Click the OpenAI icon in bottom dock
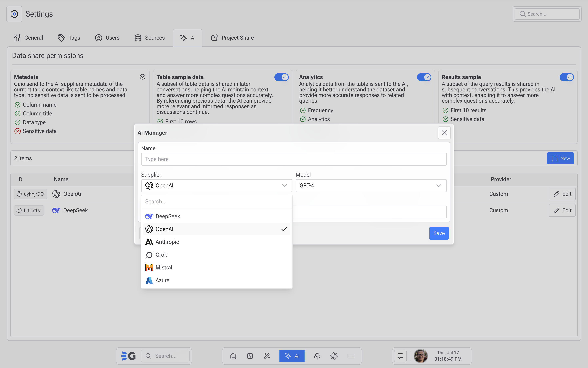The height and width of the screenshot is (368, 588). click(334, 356)
